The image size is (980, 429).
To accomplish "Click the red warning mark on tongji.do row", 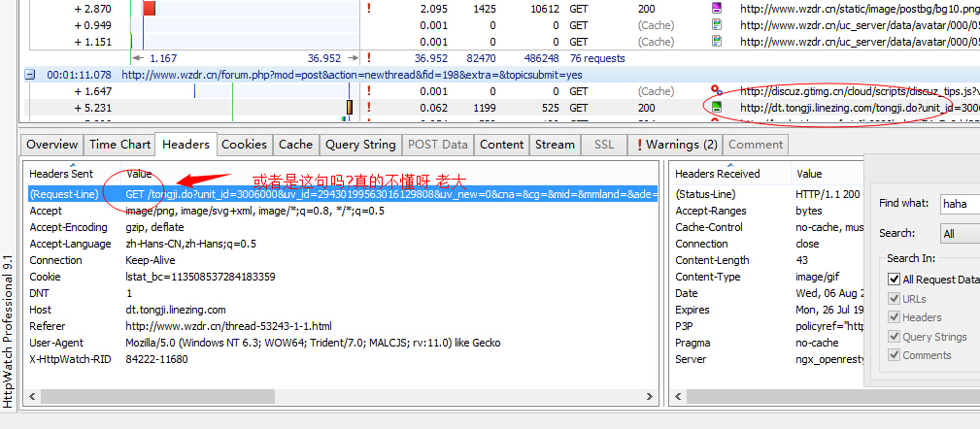I will pyautogui.click(x=369, y=108).
